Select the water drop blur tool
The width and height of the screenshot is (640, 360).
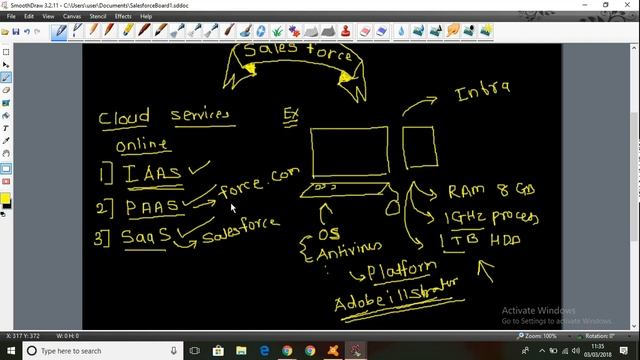point(401,31)
